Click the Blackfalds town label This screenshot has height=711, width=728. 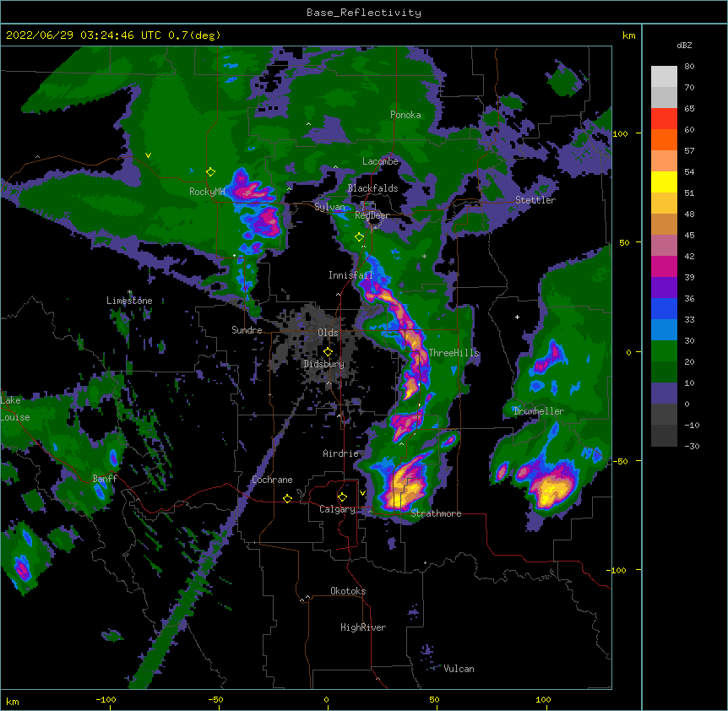[372, 188]
